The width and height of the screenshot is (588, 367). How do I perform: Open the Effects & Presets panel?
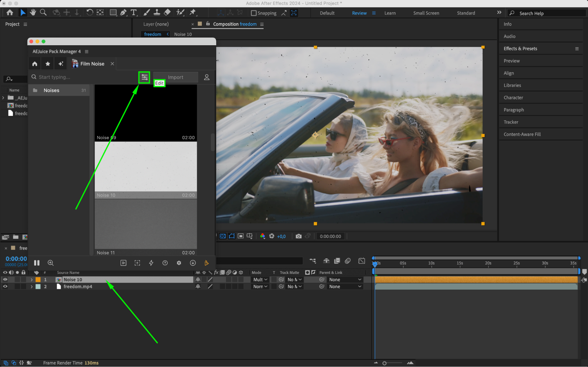pos(520,49)
